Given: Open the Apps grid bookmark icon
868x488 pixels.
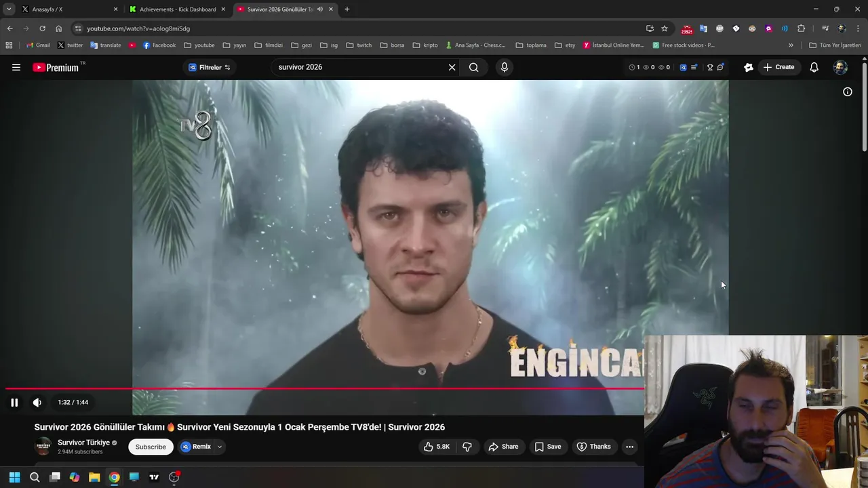Looking at the screenshot, I should coord(9,45).
